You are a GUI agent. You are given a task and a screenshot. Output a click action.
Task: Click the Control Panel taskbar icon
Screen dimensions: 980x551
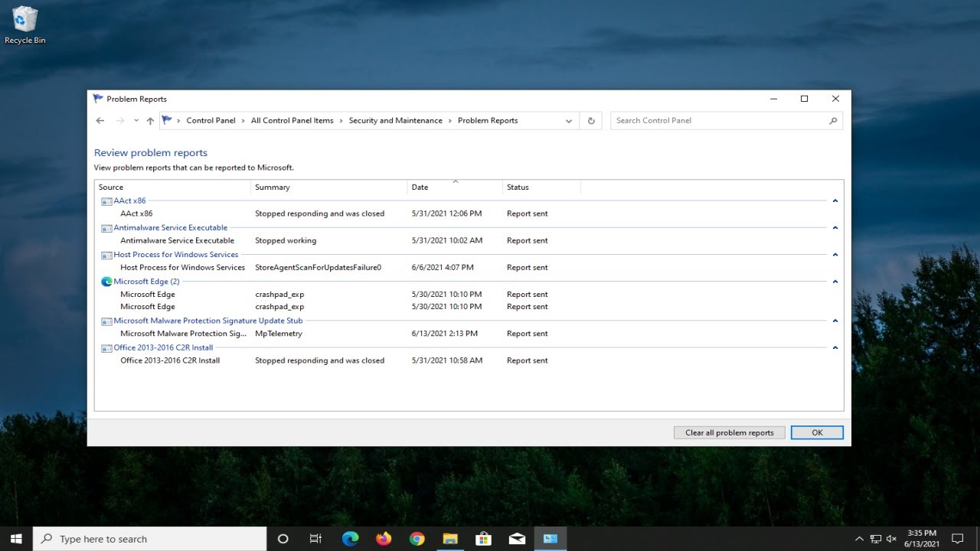point(550,539)
